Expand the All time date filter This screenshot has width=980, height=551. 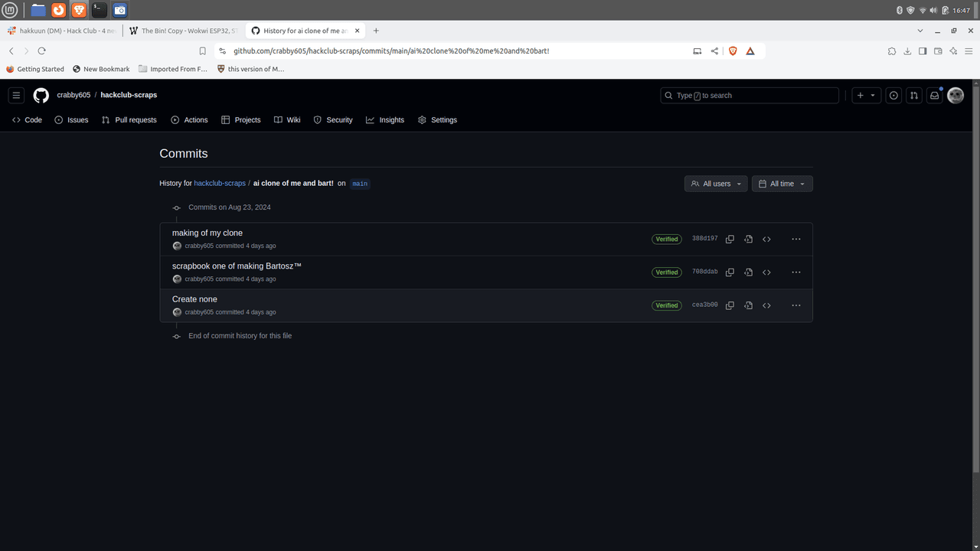[x=782, y=184]
